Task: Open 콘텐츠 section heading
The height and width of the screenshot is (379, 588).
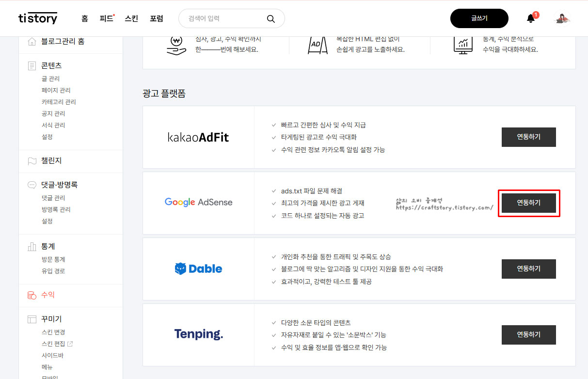Action: tap(51, 65)
